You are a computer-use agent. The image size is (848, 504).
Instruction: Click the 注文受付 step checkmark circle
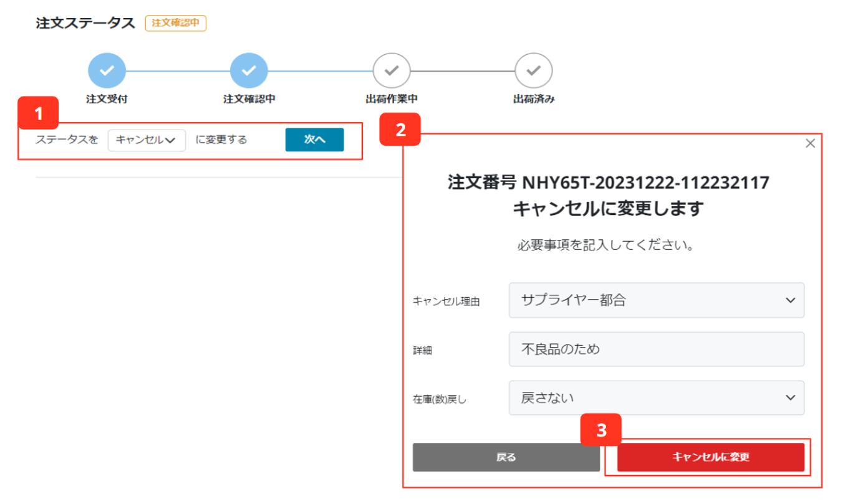[107, 70]
